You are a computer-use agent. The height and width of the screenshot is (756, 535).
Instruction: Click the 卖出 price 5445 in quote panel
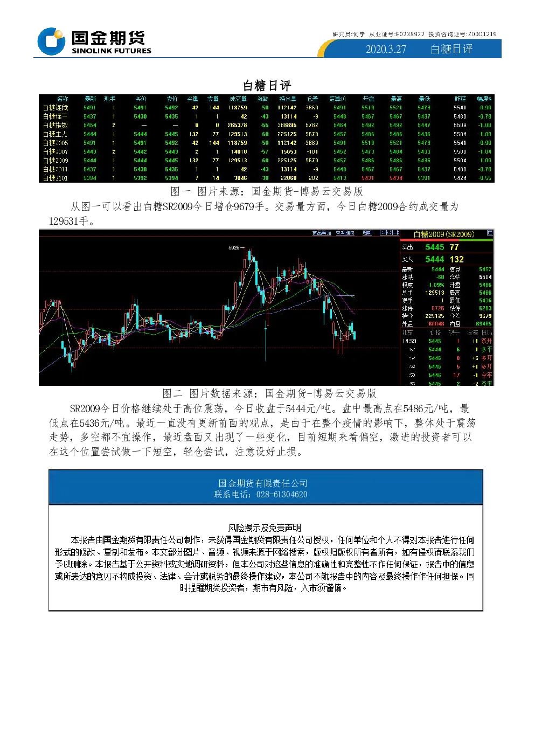point(435,247)
